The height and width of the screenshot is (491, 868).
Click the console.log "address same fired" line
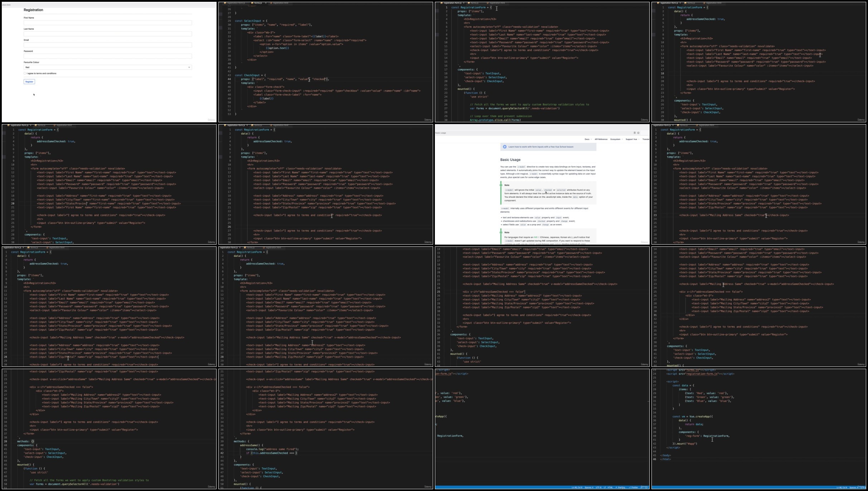coord(272,449)
